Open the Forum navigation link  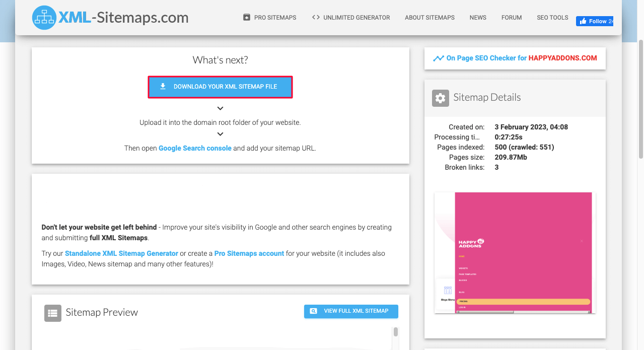511,18
